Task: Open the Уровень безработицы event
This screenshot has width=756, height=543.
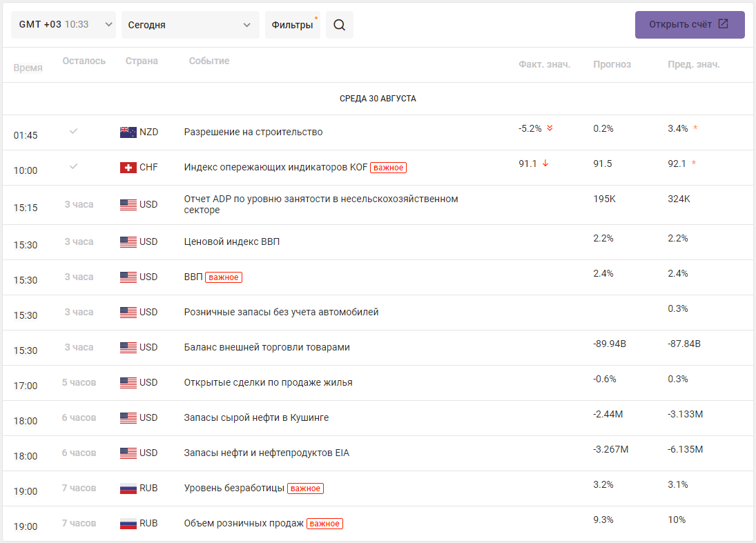Action: coord(234,488)
